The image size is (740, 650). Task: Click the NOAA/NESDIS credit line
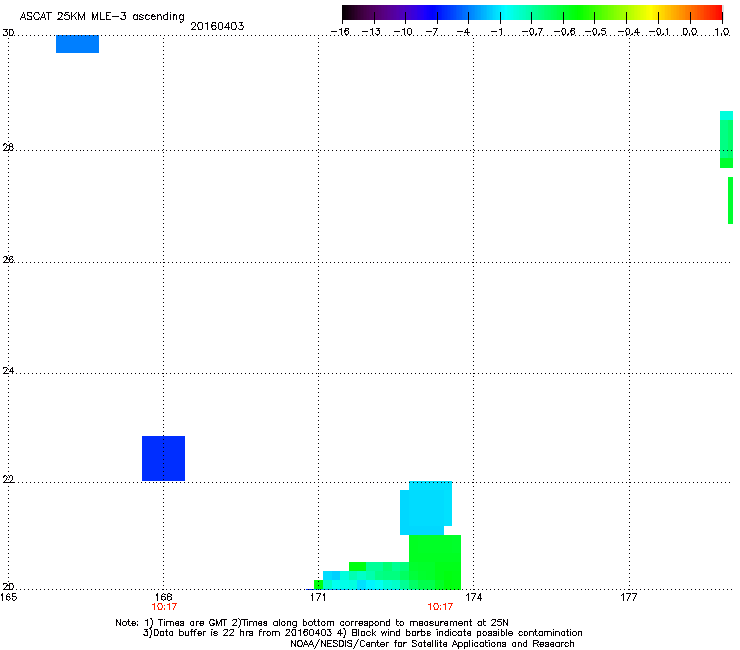click(432, 644)
